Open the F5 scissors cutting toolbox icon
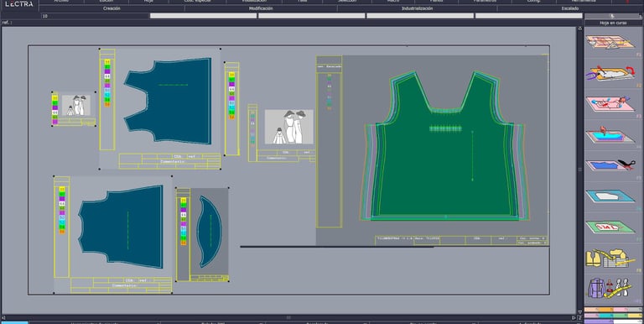The image size is (644, 324). click(610, 165)
